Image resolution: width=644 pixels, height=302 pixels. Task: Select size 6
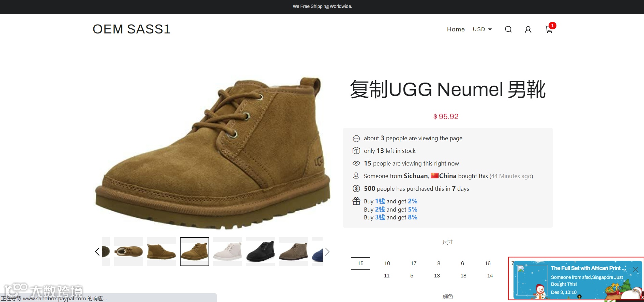pyautogui.click(x=462, y=263)
